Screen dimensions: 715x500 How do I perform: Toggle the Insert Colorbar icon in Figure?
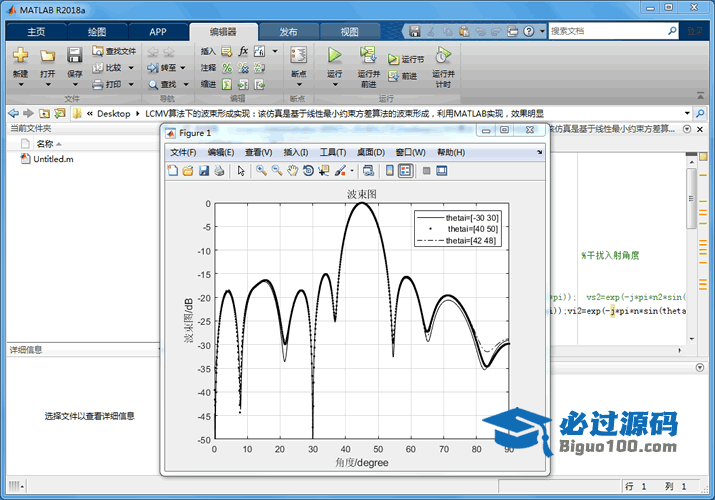389,171
